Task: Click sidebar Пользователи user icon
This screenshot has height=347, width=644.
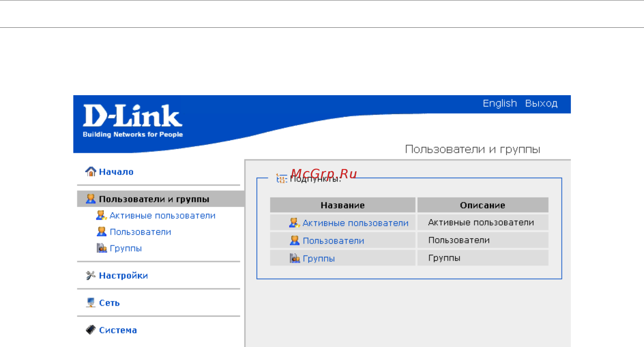Action: click(x=101, y=231)
